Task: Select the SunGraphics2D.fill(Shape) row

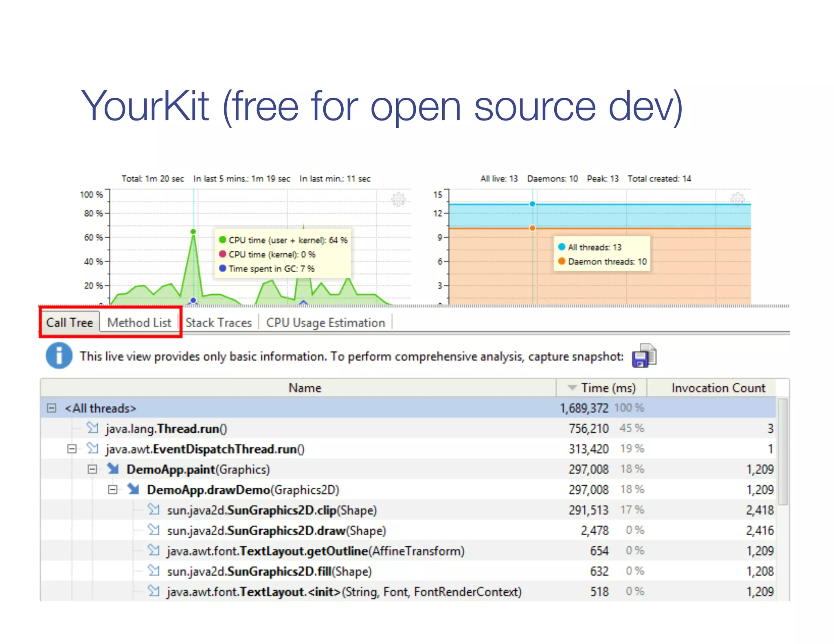Action: [408, 571]
